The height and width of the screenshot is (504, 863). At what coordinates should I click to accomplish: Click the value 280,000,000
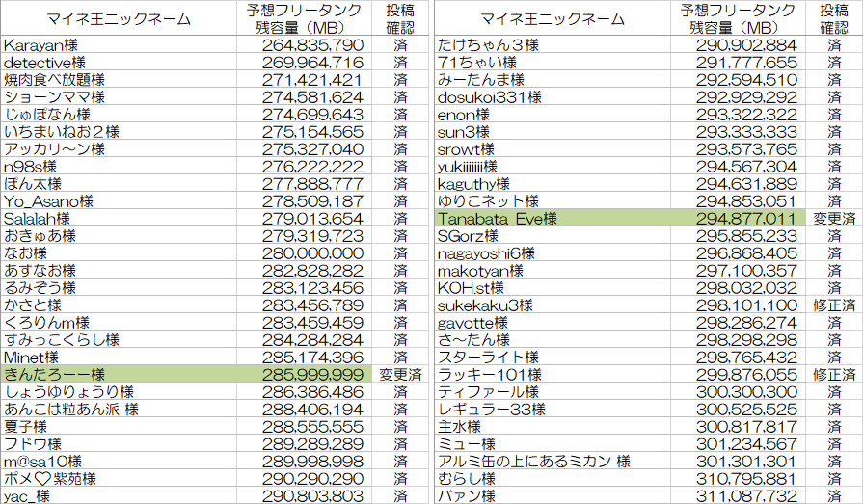[x=312, y=253]
